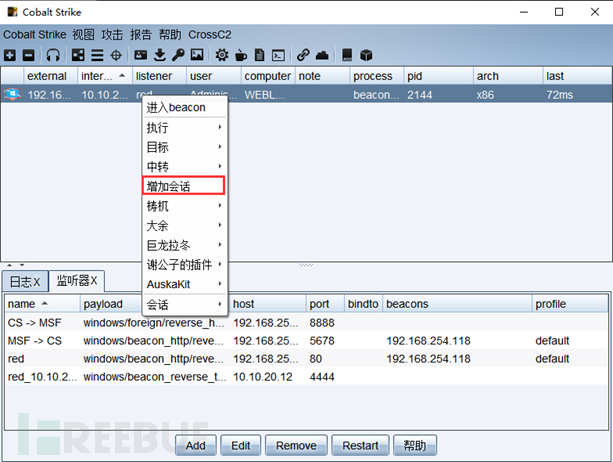Select 增加会话 in context menu
Image resolution: width=613 pixels, height=462 pixels.
pyautogui.click(x=183, y=185)
